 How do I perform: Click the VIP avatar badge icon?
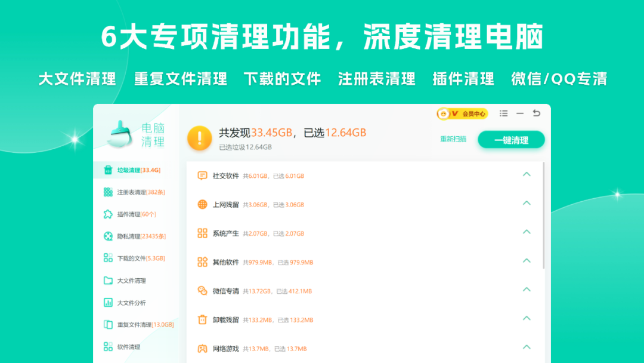coord(443,114)
